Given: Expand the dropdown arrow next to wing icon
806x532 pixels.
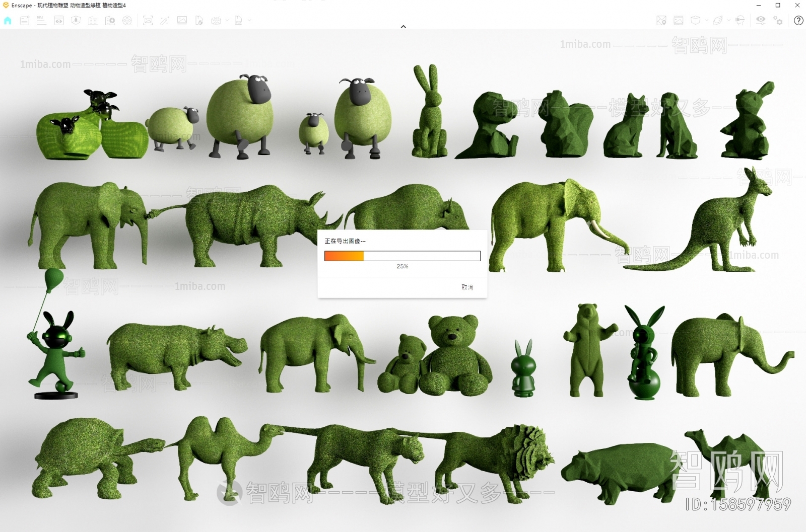Looking at the screenshot, I should tap(728, 21).
